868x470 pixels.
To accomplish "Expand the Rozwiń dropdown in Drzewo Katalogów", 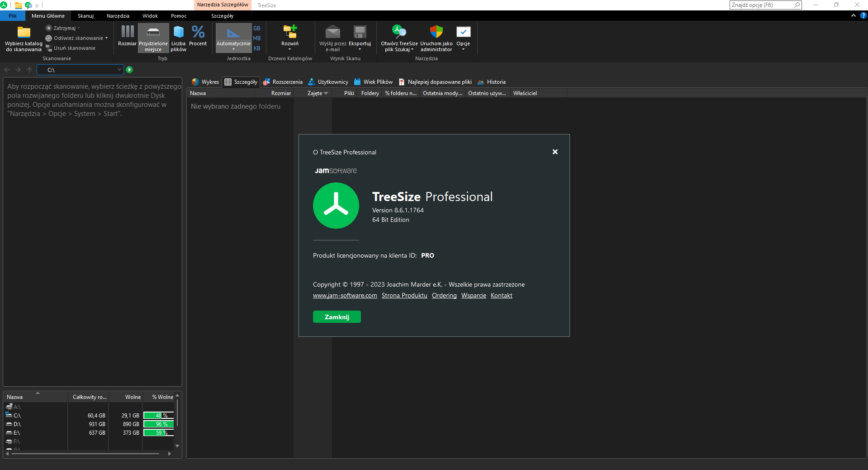I will coord(289,38).
